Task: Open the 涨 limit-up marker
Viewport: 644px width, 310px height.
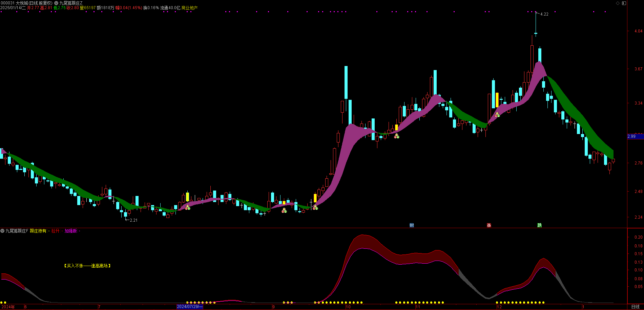Action: (489, 225)
